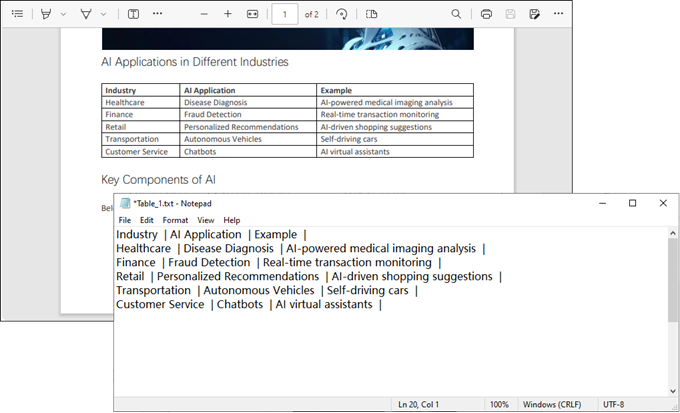Toggle the page view layout icon
The height and width of the screenshot is (413, 680).
[x=372, y=14]
